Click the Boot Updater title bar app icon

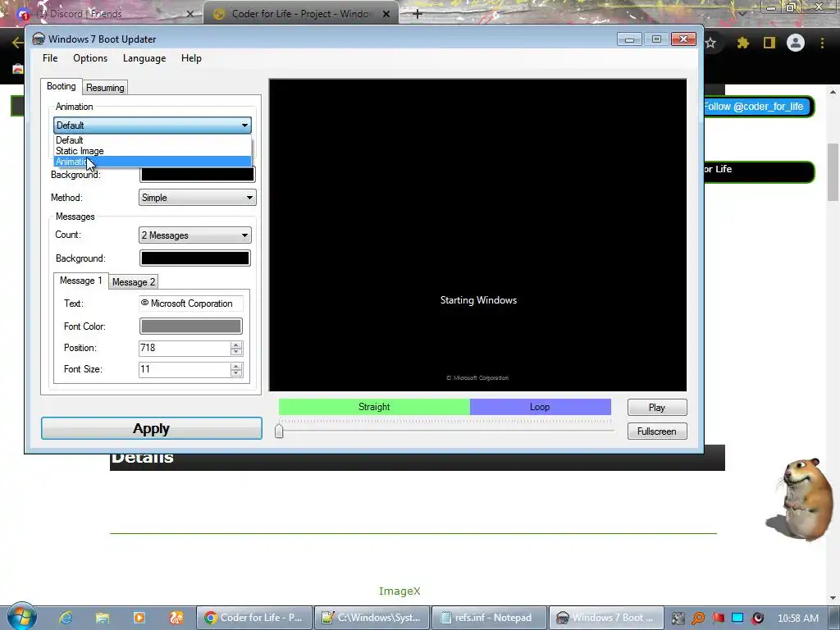pos(38,39)
